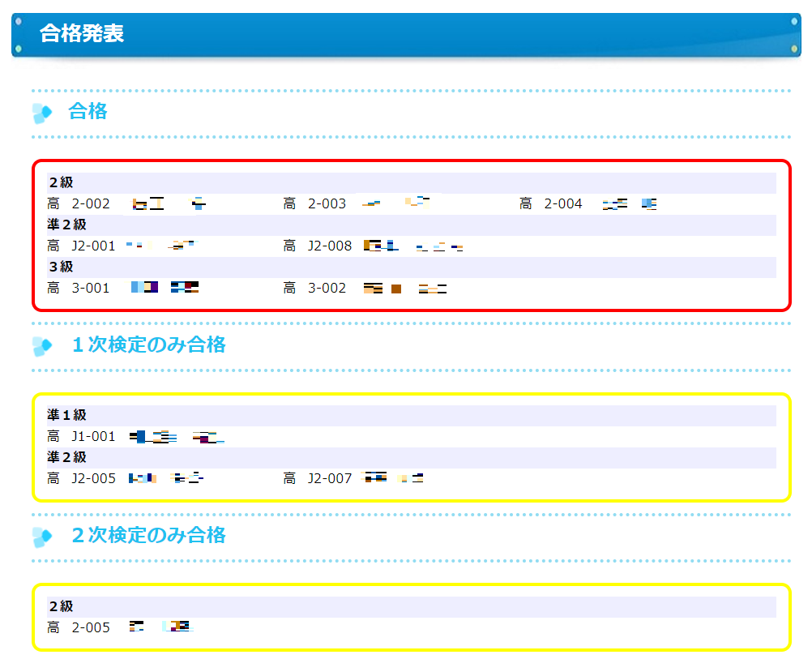812x659 pixels.
Task: Click examinee number J2-008
Action: point(329,246)
